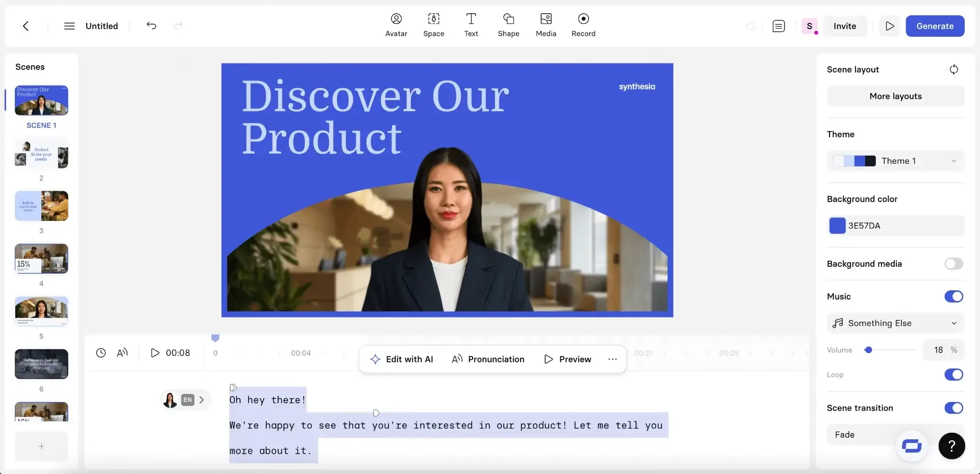
Task: Select the 'Discover Our Product' title on canvas
Action: 375,117
